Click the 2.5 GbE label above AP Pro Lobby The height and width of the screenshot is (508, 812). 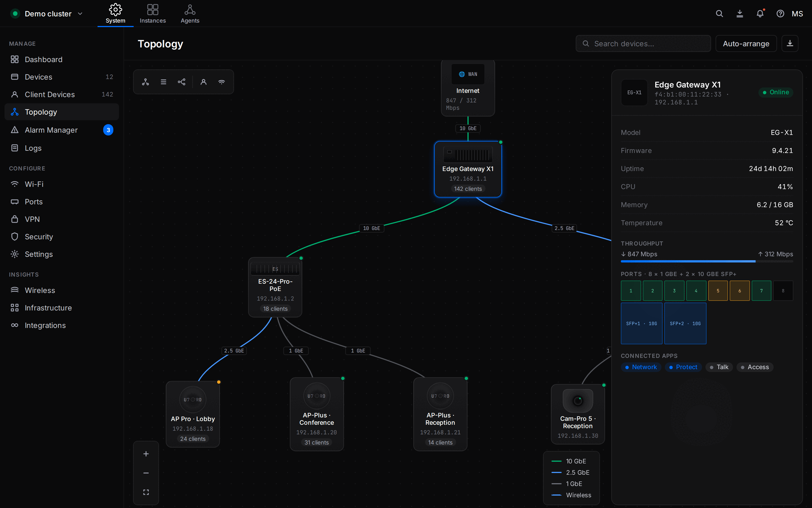tap(234, 351)
